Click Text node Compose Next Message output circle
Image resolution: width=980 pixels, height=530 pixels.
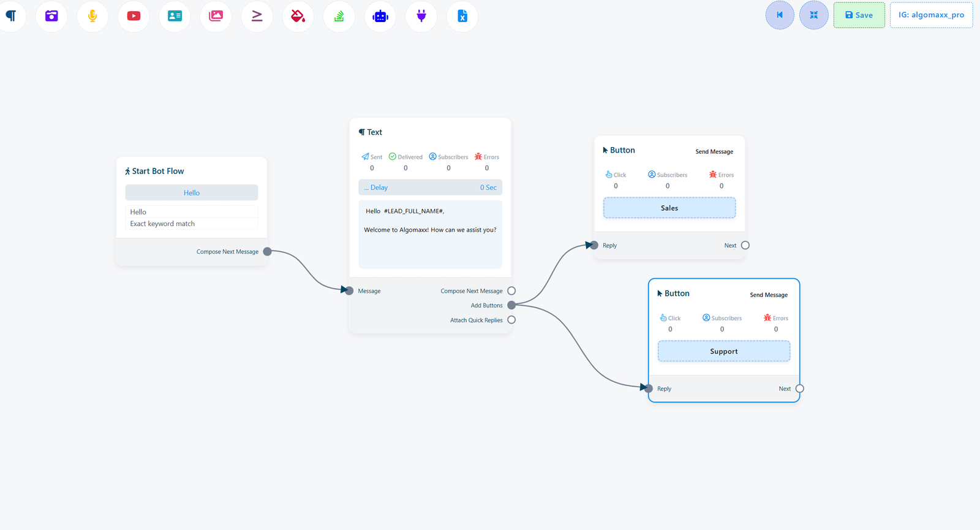511,290
